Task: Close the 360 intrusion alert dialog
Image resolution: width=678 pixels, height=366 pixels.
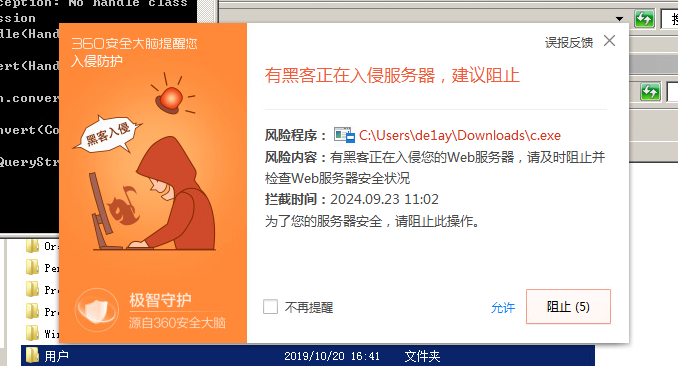Action: 610,41
